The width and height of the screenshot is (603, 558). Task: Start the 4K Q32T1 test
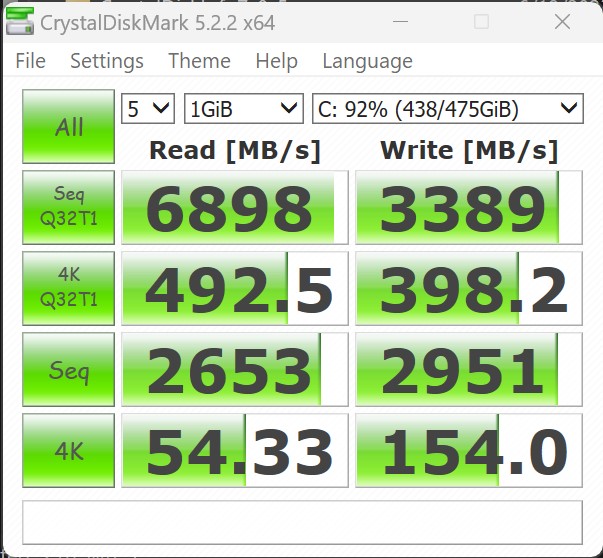pos(68,288)
